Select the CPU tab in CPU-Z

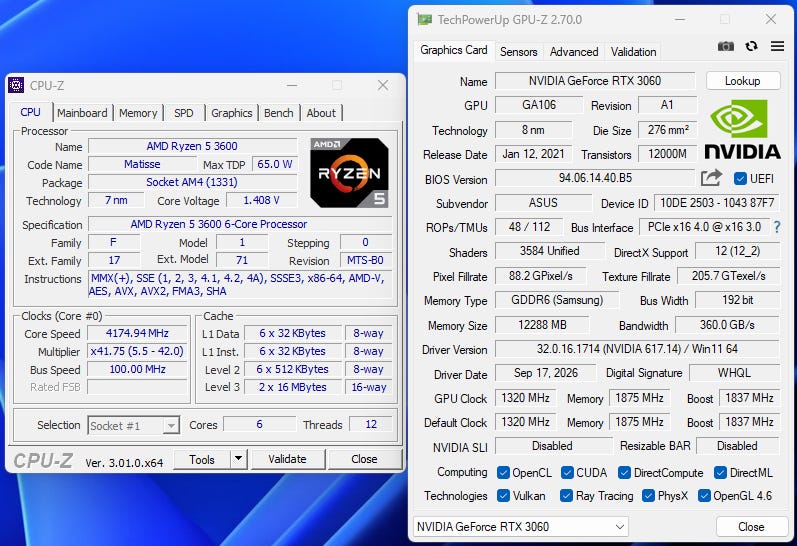(x=30, y=112)
